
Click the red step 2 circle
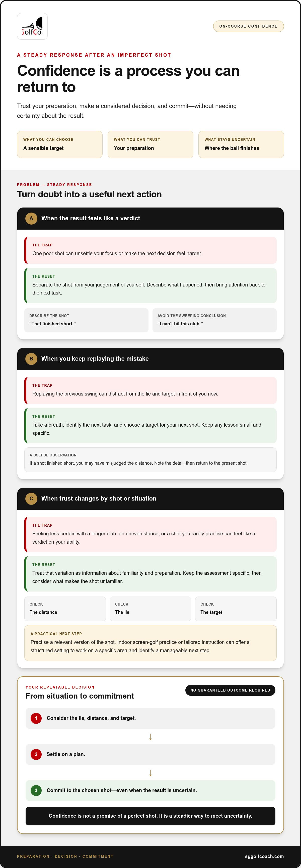[36, 754]
